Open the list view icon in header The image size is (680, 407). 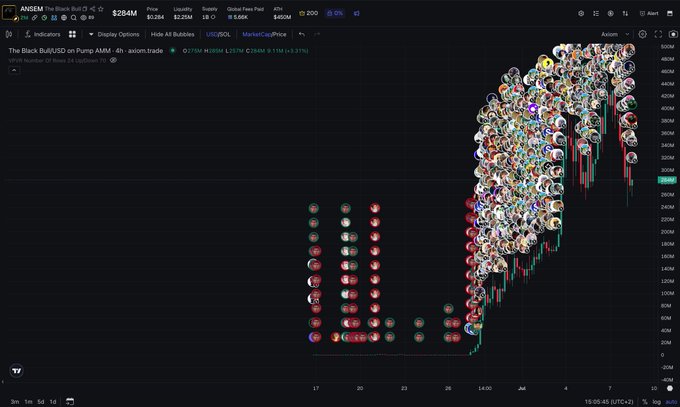click(x=596, y=13)
